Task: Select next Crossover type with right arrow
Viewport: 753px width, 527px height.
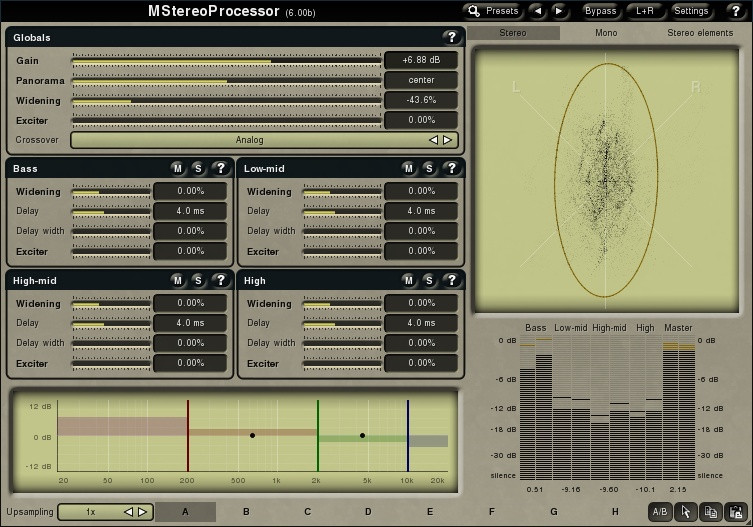Action: point(447,140)
